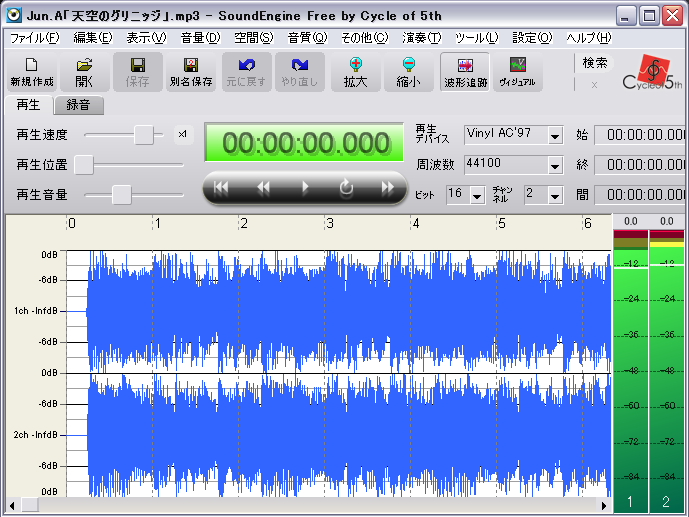The image size is (689, 517).
Task: Open the Visual (ヴィジュアル) icon
Action: click(x=518, y=72)
